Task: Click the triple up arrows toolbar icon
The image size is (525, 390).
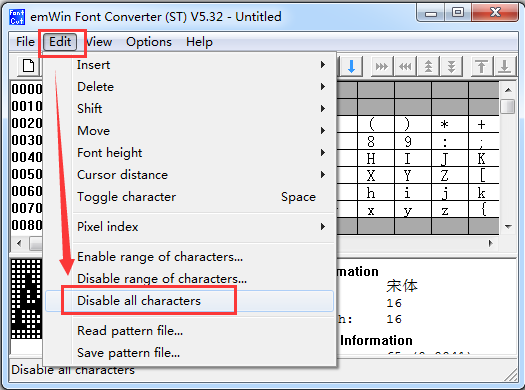Action: [428, 66]
